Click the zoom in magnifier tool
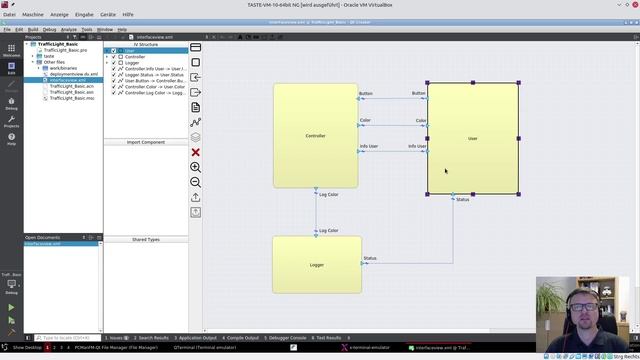Image resolution: width=640 pixels, height=360 pixels. 196,167
